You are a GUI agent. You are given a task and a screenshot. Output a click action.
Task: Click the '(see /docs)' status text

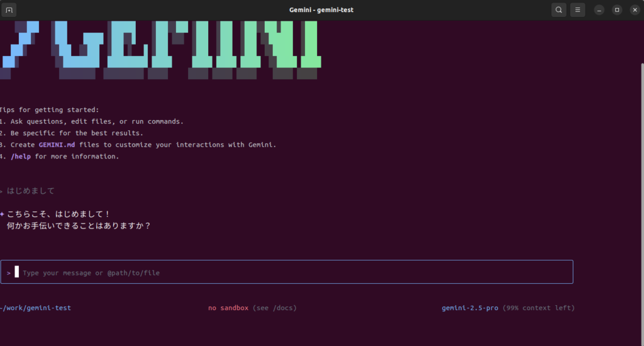point(274,308)
